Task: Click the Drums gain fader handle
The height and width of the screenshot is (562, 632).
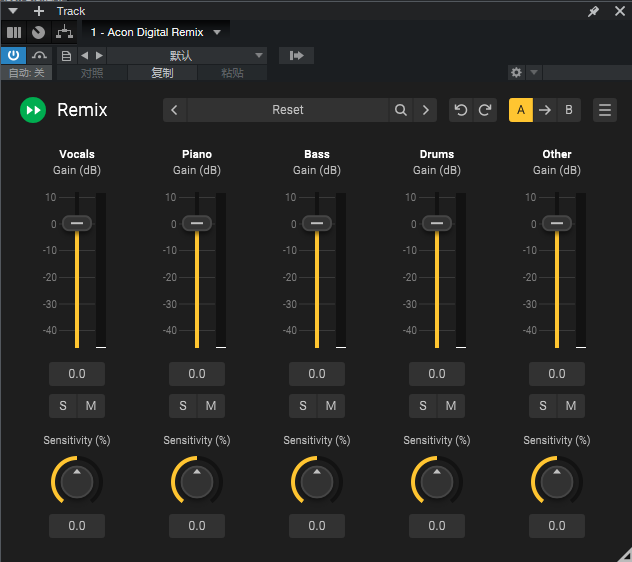Action: (437, 223)
